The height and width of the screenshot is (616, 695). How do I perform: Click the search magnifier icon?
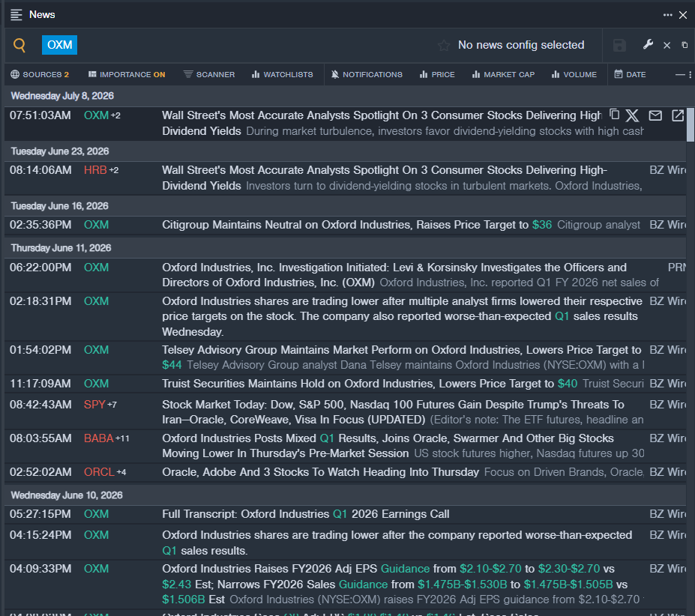coord(19,45)
